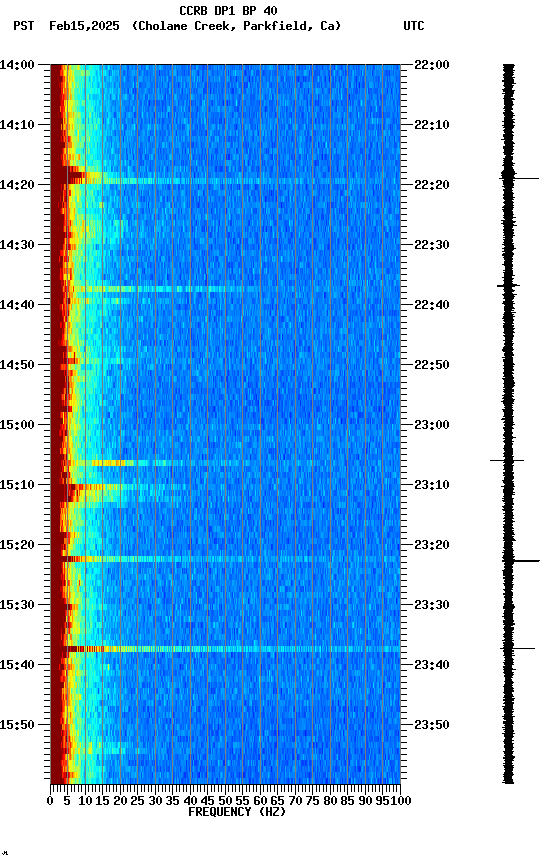
Task: Click the "23:00" UTC axis label
Action: 432,425
